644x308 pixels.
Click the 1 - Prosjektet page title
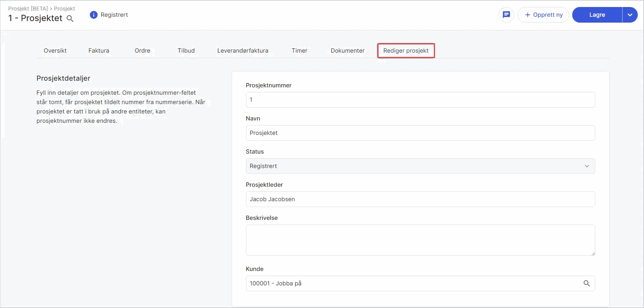point(35,18)
